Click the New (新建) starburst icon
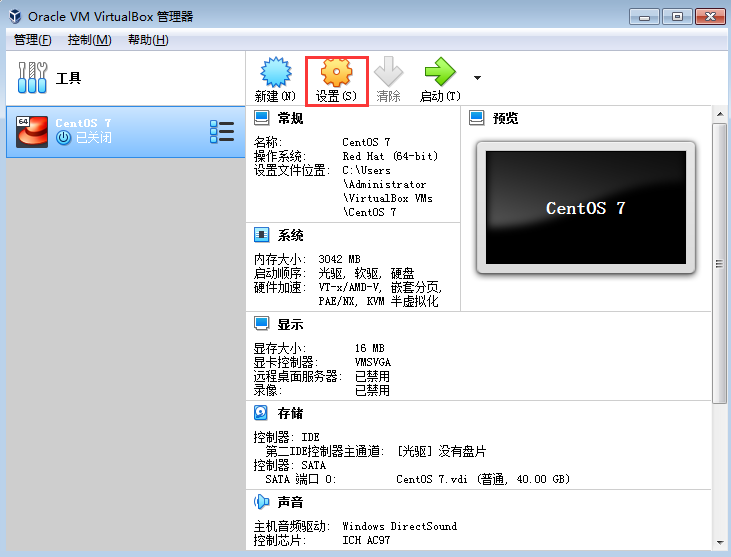This screenshot has height=557, width=731. pyautogui.click(x=276, y=72)
